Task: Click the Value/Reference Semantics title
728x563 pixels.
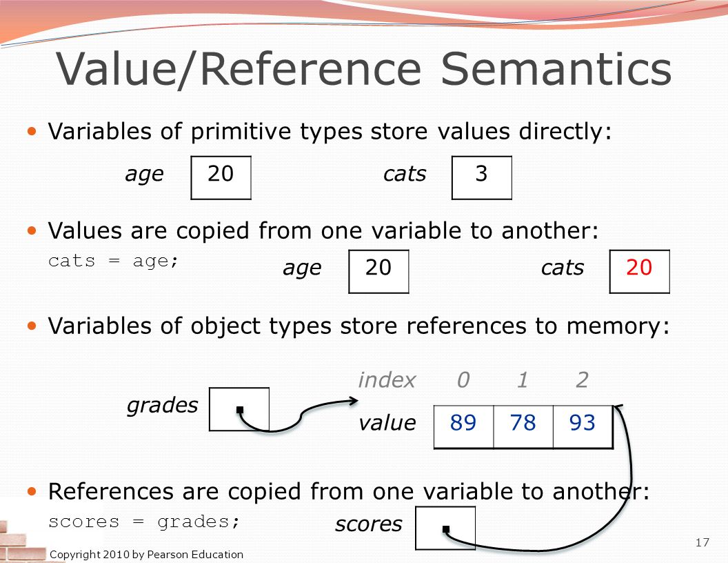Action: pos(364,69)
